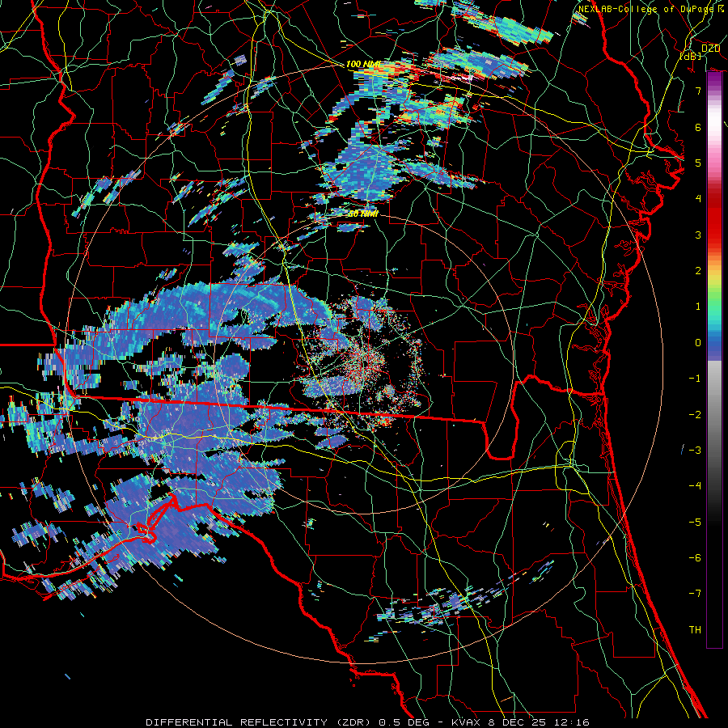The width and height of the screenshot is (728, 728).
Task: Select the "3" value on the legend
Action: [x=698, y=235]
